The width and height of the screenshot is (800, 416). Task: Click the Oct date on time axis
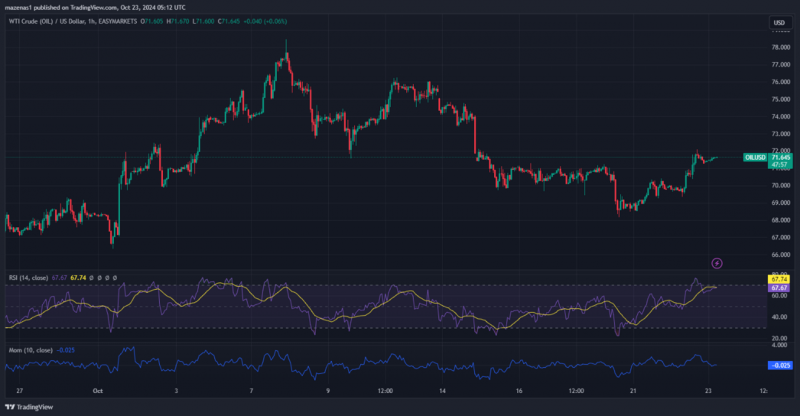pos(97,391)
